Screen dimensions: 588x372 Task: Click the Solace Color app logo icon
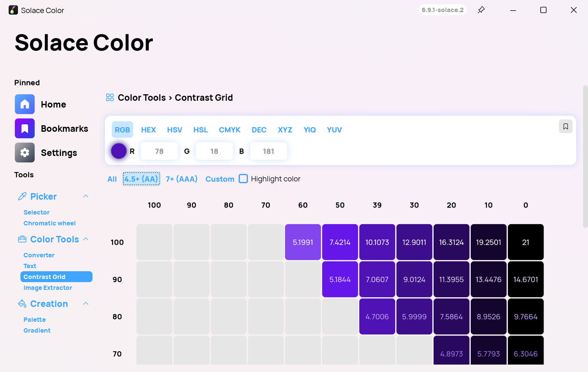point(13,10)
